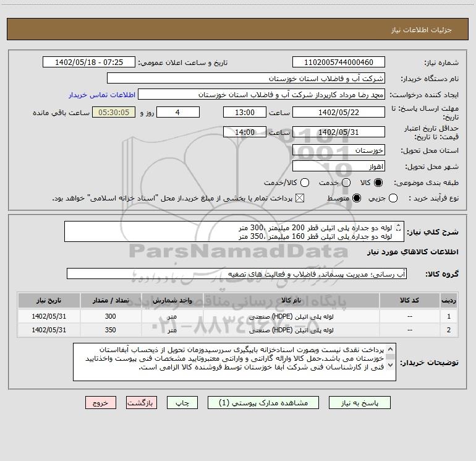Image resolution: width=476 pixels, height=461 pixels.
Task: Click quantity 350 in row 2
Action: tap(111, 330)
